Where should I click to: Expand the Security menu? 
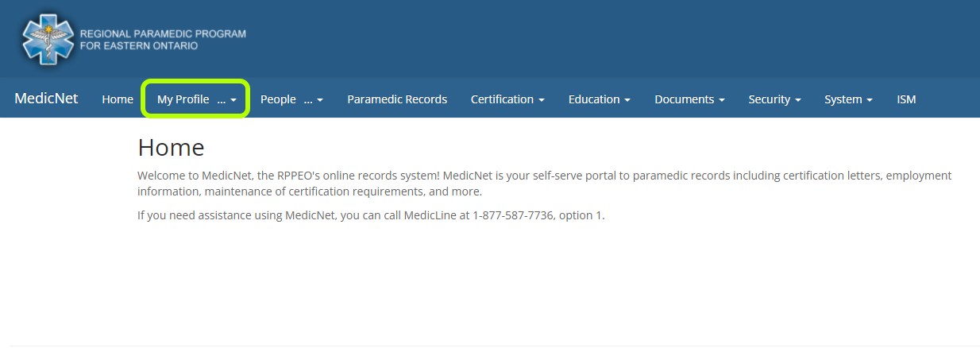[774, 99]
